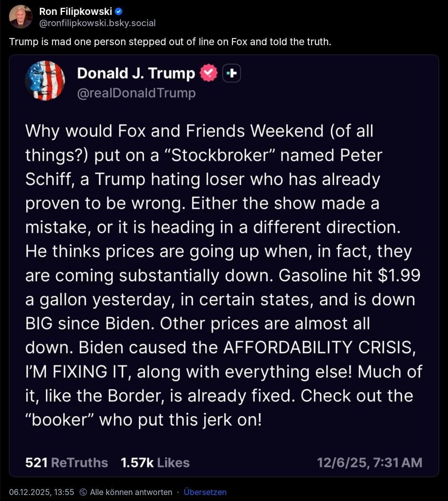Screen dimensions: 448x501
Task: Click the blue verified badge by Ron Filipkowski
Action: [118, 12]
